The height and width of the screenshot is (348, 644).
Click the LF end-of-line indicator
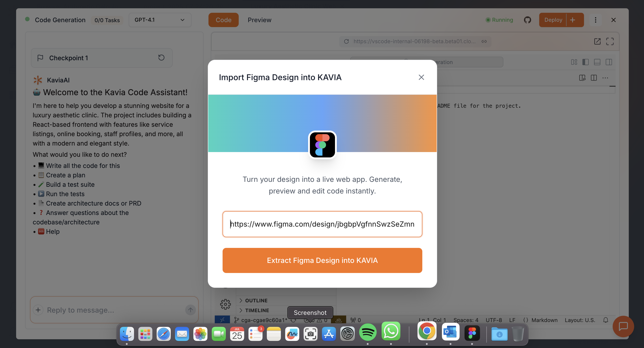tap(512, 320)
